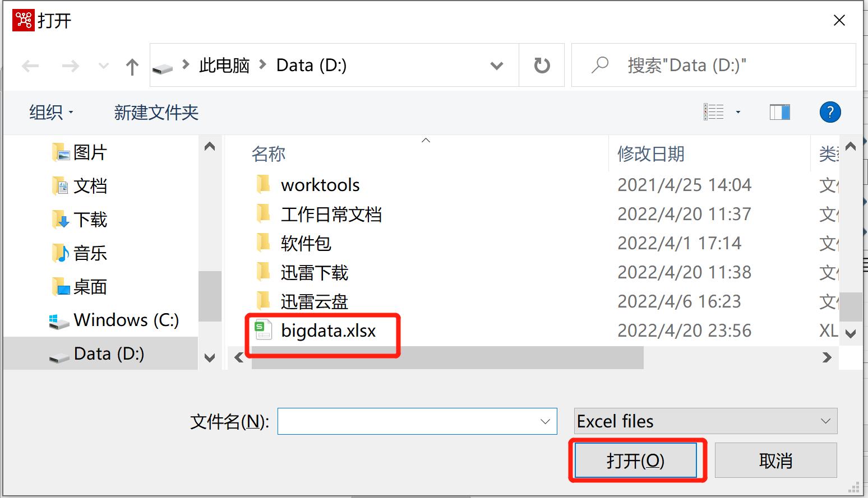
Task: Open more view options arrow
Action: pyautogui.click(x=738, y=112)
